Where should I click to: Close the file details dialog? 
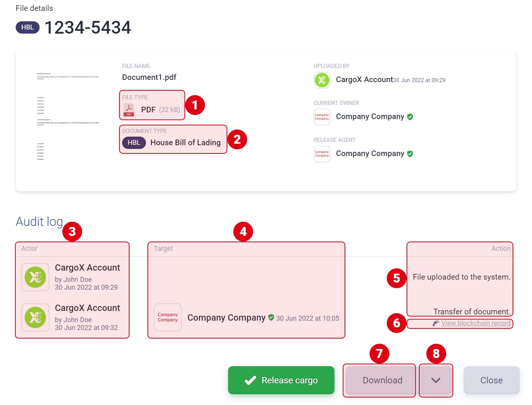[x=492, y=380]
